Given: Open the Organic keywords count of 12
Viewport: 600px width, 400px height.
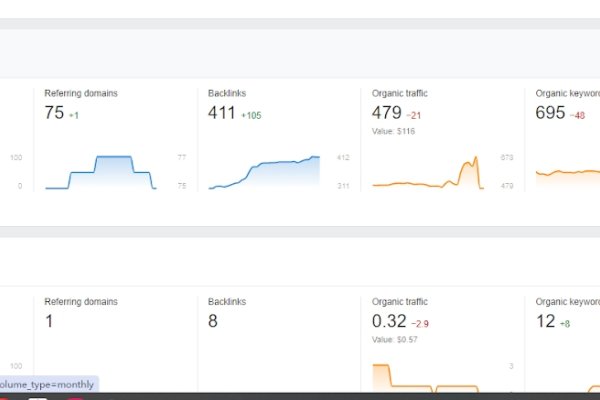Looking at the screenshot, I should point(545,321).
